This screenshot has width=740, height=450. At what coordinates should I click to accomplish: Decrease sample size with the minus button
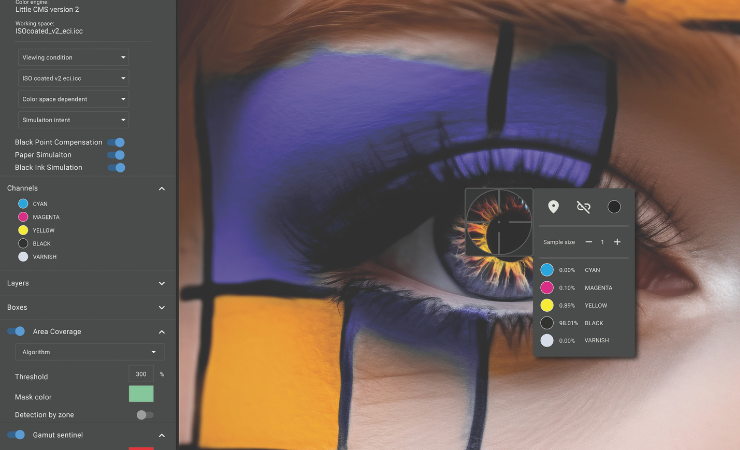[x=588, y=242]
